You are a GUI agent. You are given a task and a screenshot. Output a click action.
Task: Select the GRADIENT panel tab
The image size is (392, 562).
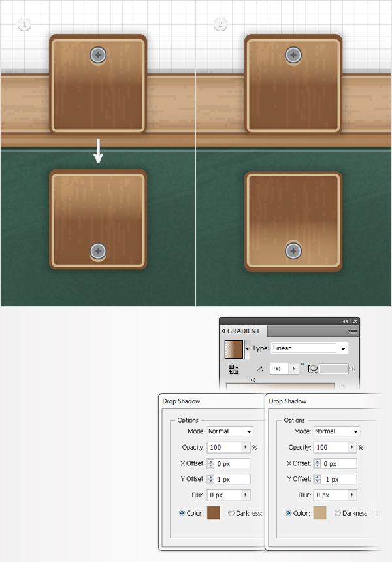tap(243, 331)
